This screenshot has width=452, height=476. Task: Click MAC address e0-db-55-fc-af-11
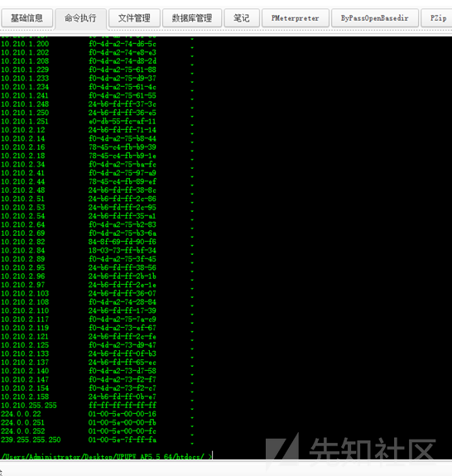tap(123, 122)
